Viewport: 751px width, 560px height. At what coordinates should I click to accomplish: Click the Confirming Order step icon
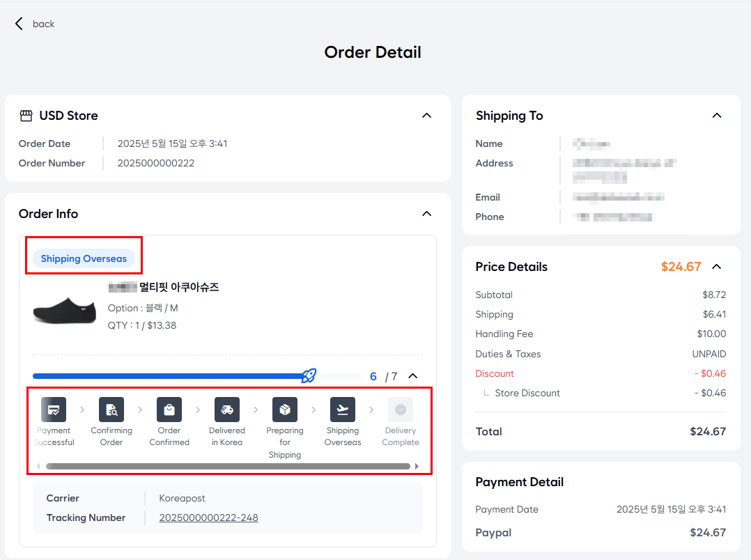111,410
